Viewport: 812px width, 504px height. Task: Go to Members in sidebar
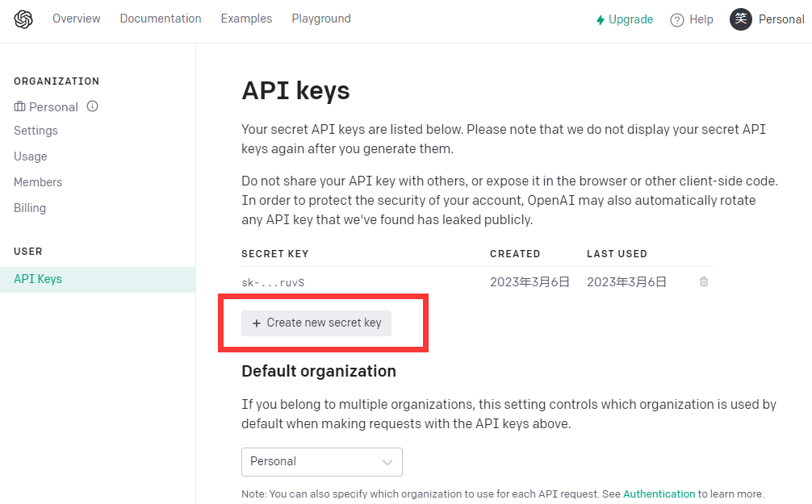[x=38, y=182]
